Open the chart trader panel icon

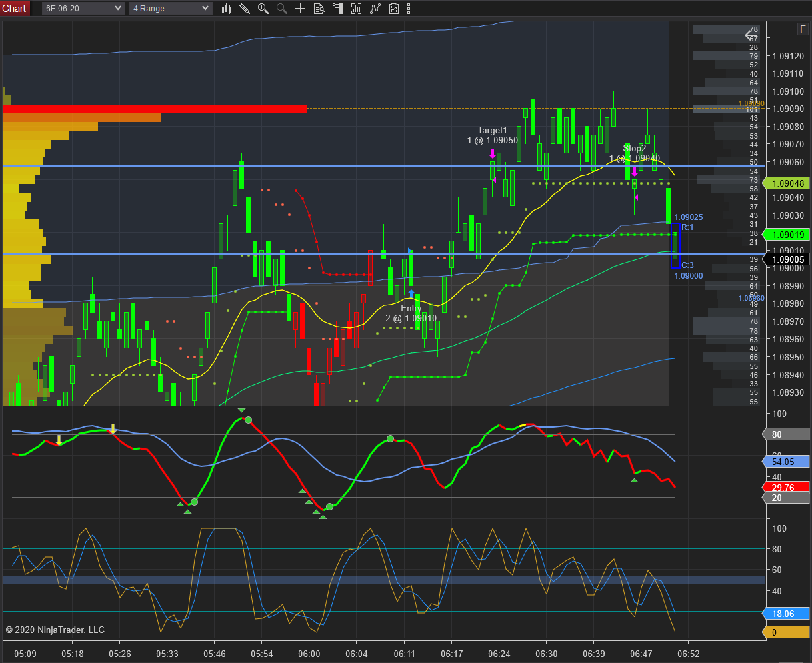(x=338, y=9)
